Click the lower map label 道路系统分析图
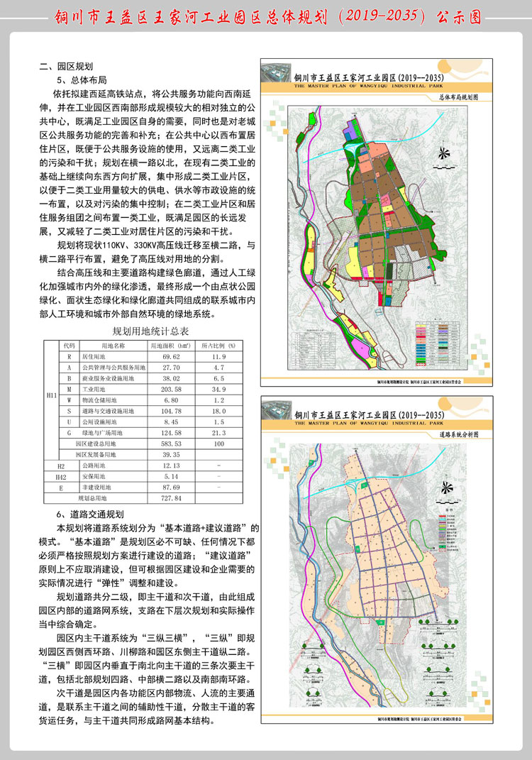Image resolution: width=532 pixels, height=760 pixels. click(460, 434)
